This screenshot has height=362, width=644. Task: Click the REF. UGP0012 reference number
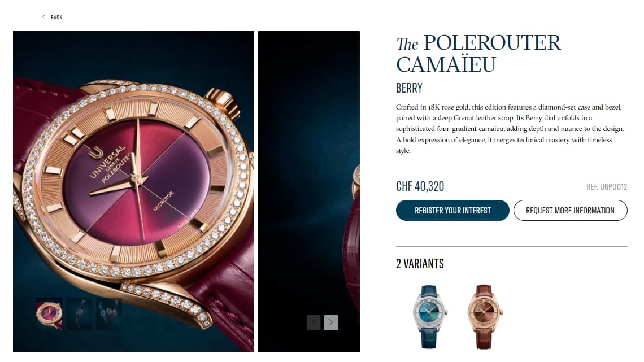click(607, 187)
